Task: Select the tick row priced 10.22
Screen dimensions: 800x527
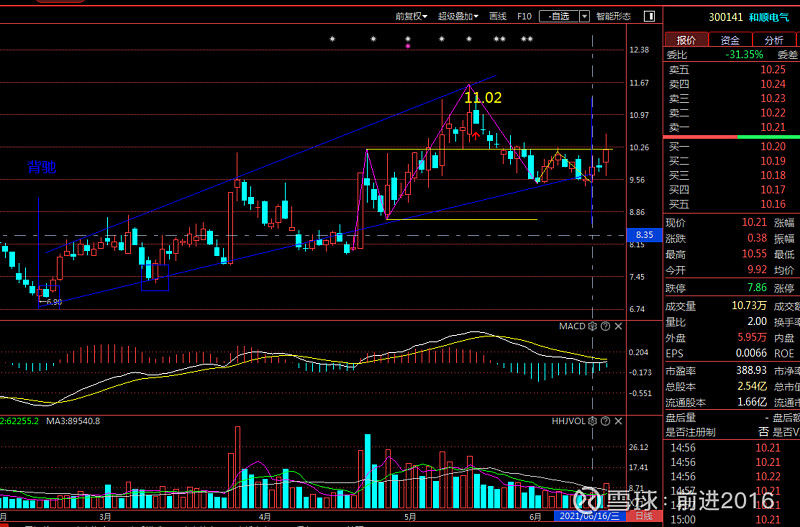Action: (x=732, y=476)
